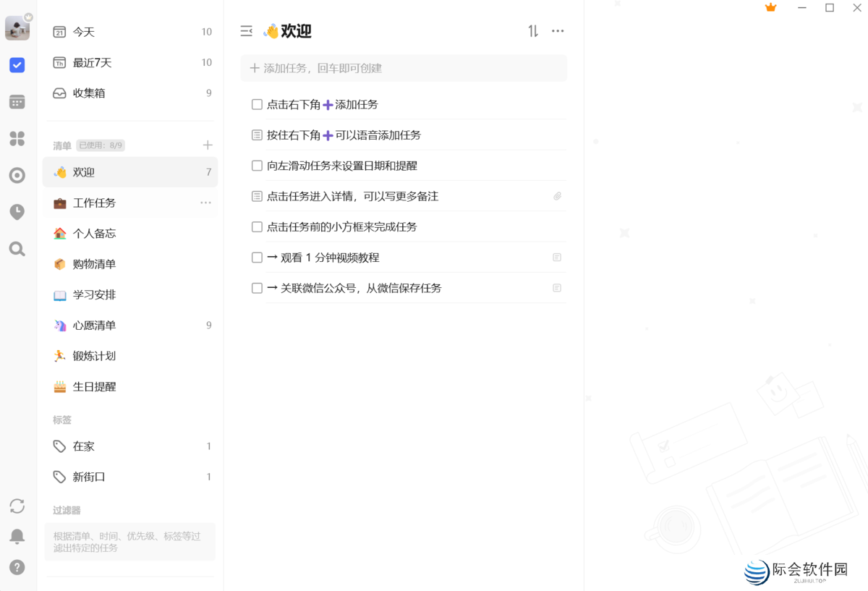This screenshot has width=868, height=591.
Task: Select the 今天 smart list
Action: (x=82, y=32)
